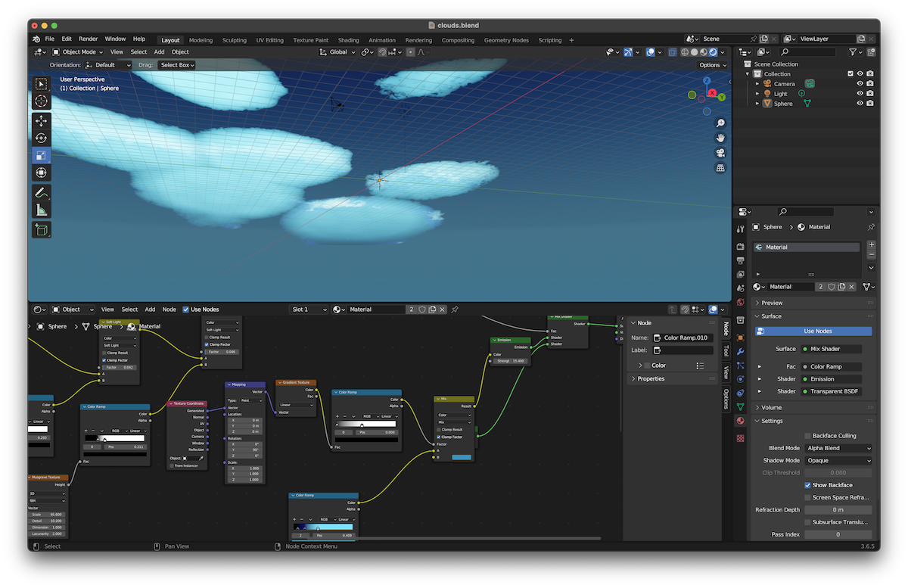Adjust the Emission Strength slider
Viewport: 908px width, 588px height.
511,361
